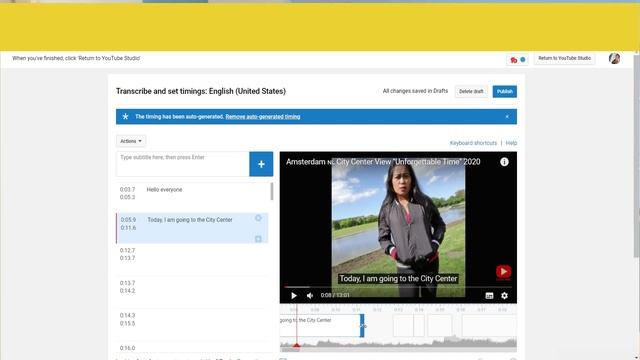Click the video title 'Amsterdam NL City Center View'
The height and width of the screenshot is (360, 640).
pyautogui.click(x=383, y=162)
